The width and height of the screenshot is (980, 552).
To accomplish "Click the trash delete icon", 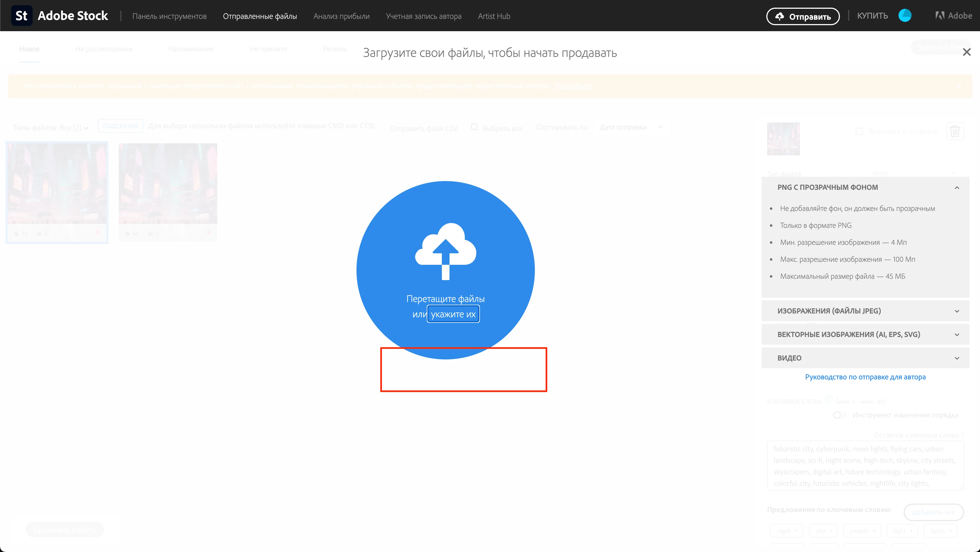I will click(955, 132).
